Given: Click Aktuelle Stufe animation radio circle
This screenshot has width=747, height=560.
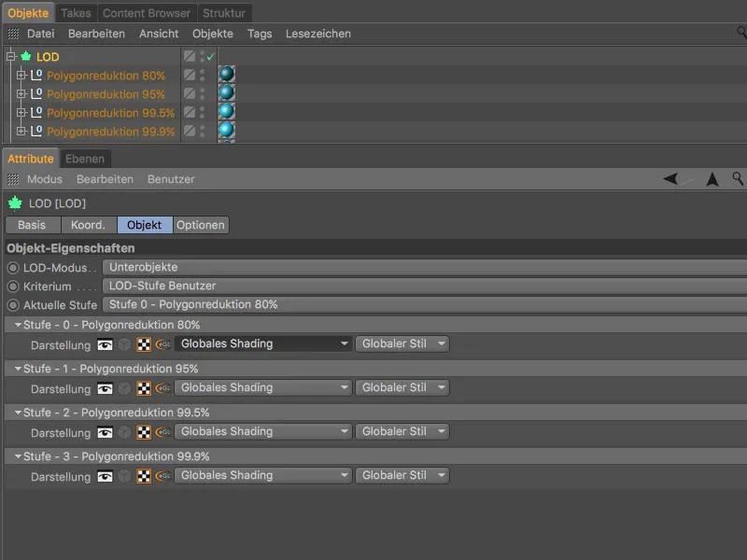Looking at the screenshot, I should 13,305.
